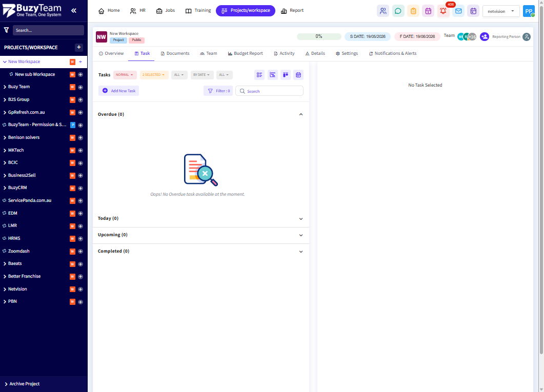This screenshot has height=392, width=544.
Task: Open the orange clipboard icon
Action: coord(413,11)
